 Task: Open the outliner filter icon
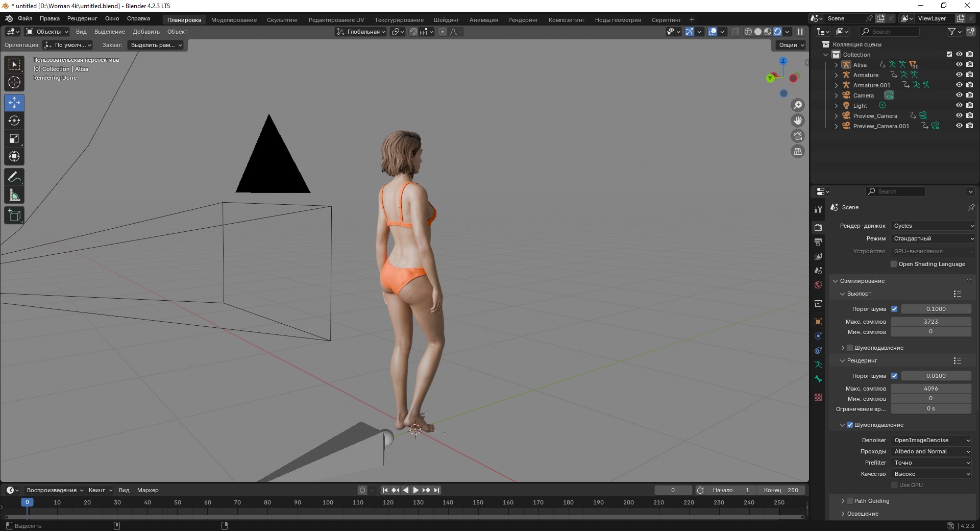955,32
